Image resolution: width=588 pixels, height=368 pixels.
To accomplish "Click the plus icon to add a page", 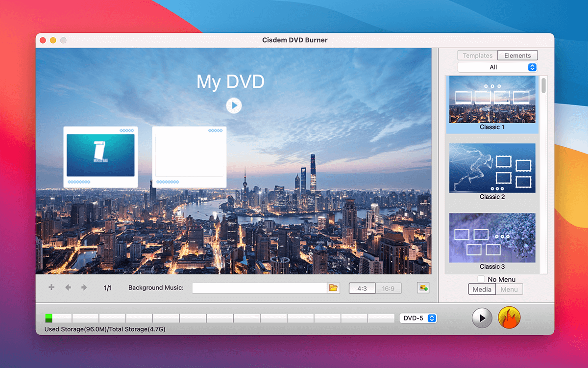I will [51, 288].
